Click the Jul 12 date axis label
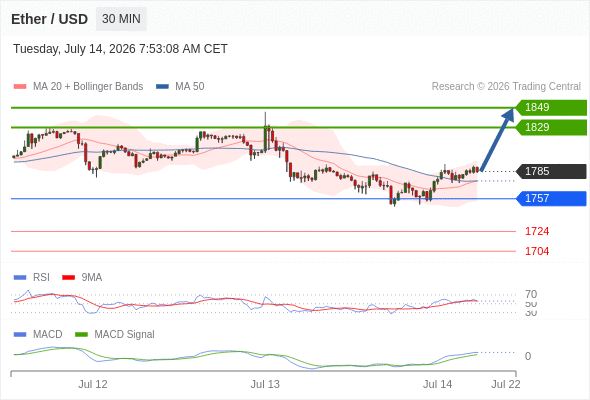590x400 pixels. 93,385
